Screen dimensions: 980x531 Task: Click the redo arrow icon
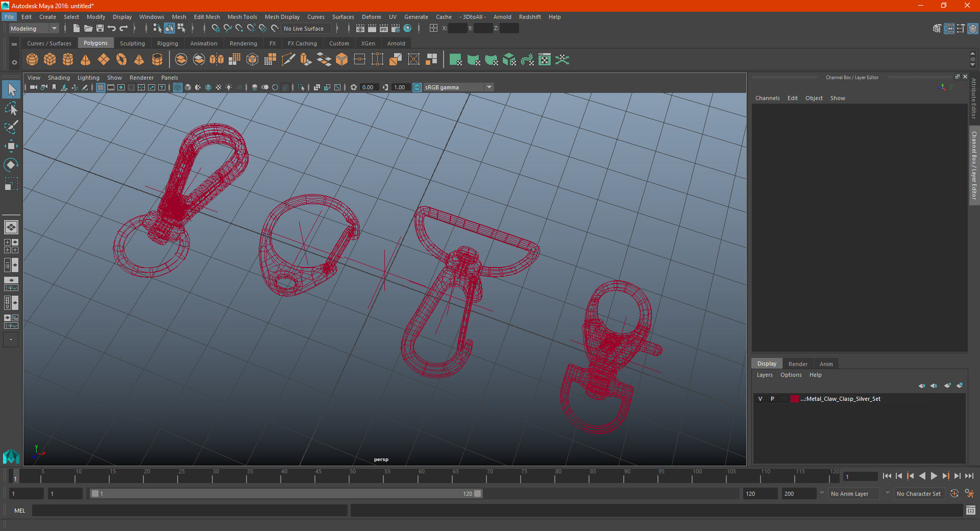(124, 29)
